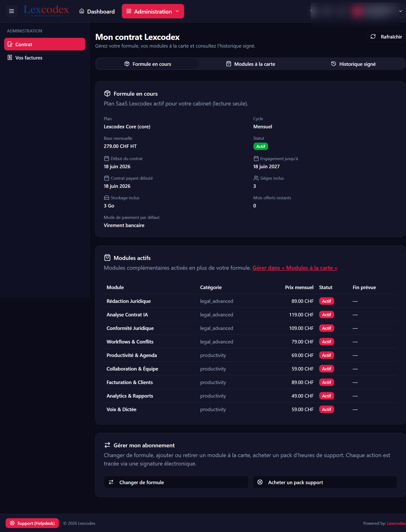
Task: Click the Module column header
Action: click(x=115, y=287)
